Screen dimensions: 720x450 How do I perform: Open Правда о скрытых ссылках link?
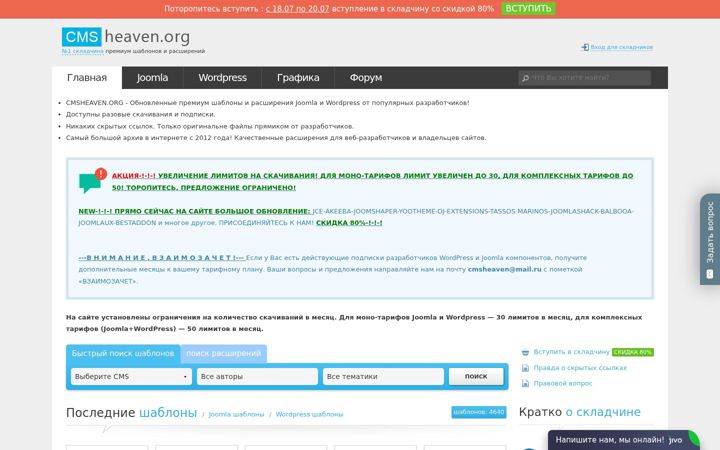coord(580,368)
